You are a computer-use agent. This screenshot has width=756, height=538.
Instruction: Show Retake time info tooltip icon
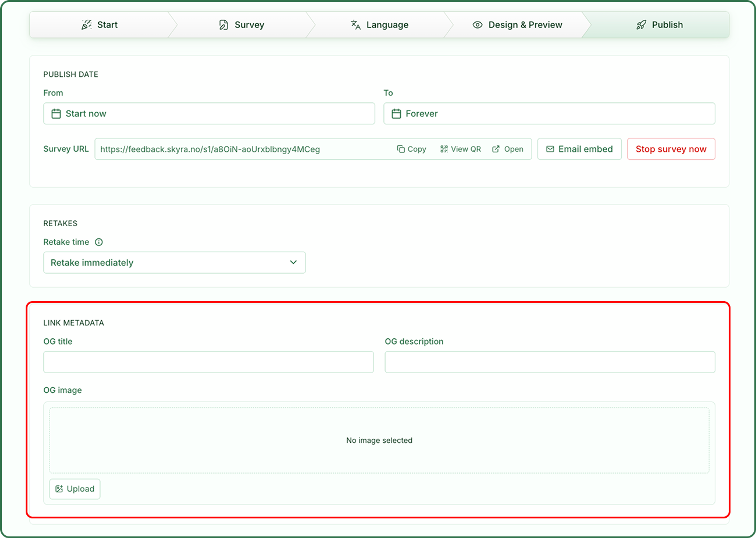pos(99,242)
